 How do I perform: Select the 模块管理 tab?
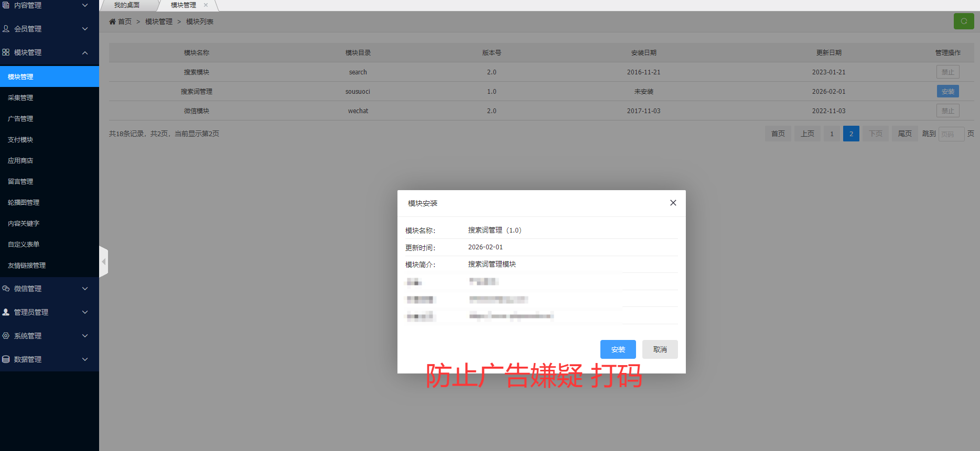[184, 5]
